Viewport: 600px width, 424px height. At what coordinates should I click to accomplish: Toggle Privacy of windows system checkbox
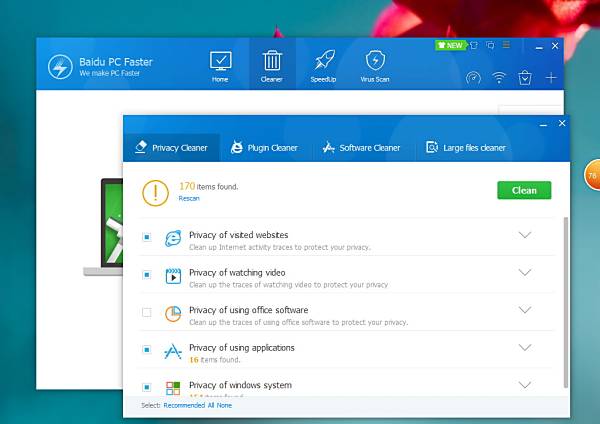coord(147,387)
